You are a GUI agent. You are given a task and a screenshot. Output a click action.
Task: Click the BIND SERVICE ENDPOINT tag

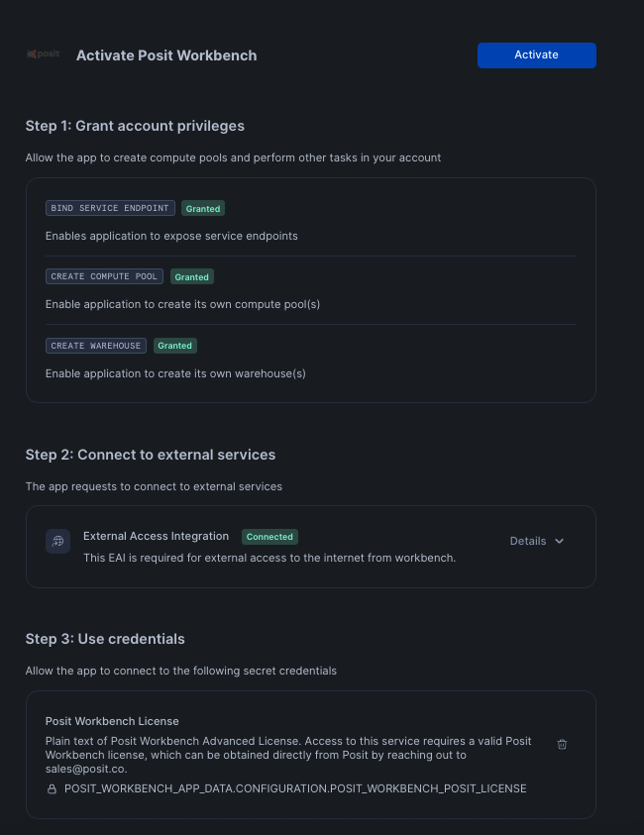click(x=110, y=208)
